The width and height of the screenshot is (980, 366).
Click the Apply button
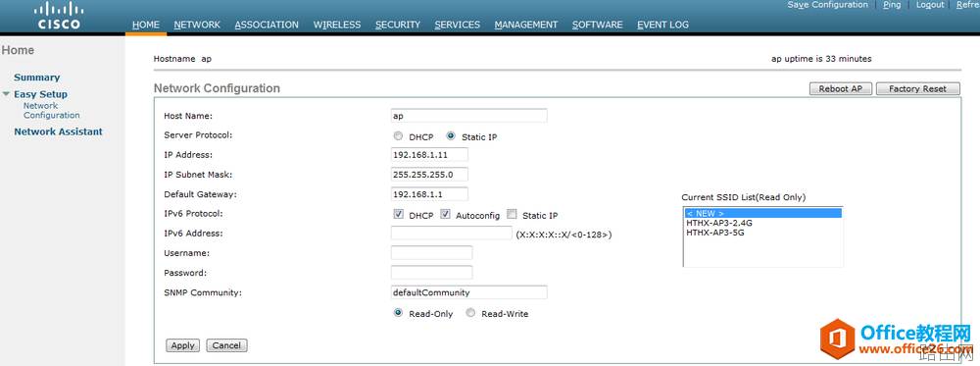[x=182, y=345]
